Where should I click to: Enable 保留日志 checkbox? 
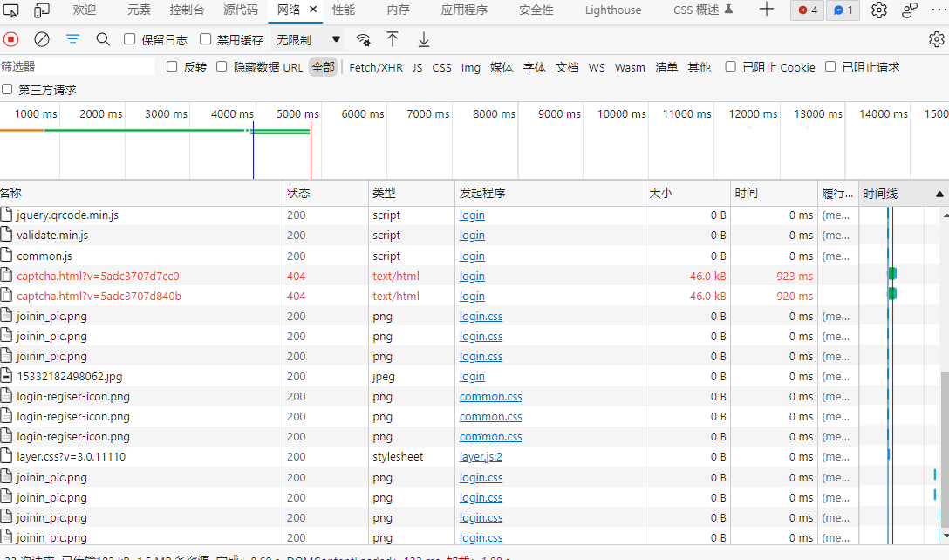(129, 39)
